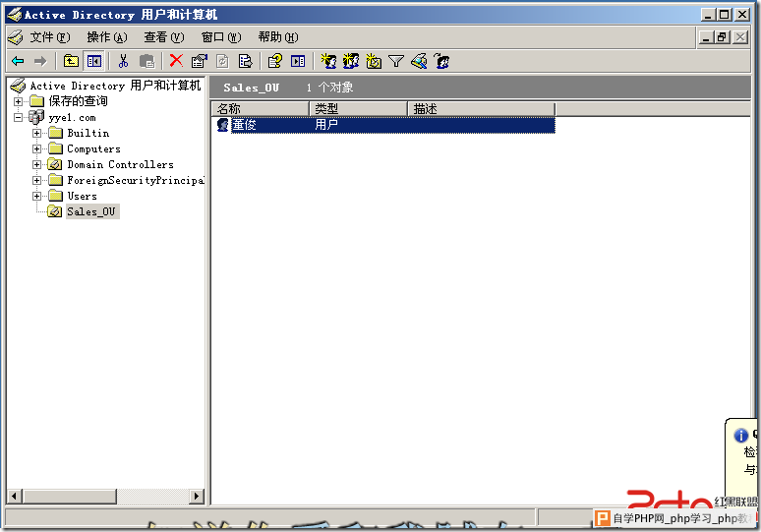The height and width of the screenshot is (532, 761).
Task: Add objects to group icon
Action: click(x=441, y=61)
